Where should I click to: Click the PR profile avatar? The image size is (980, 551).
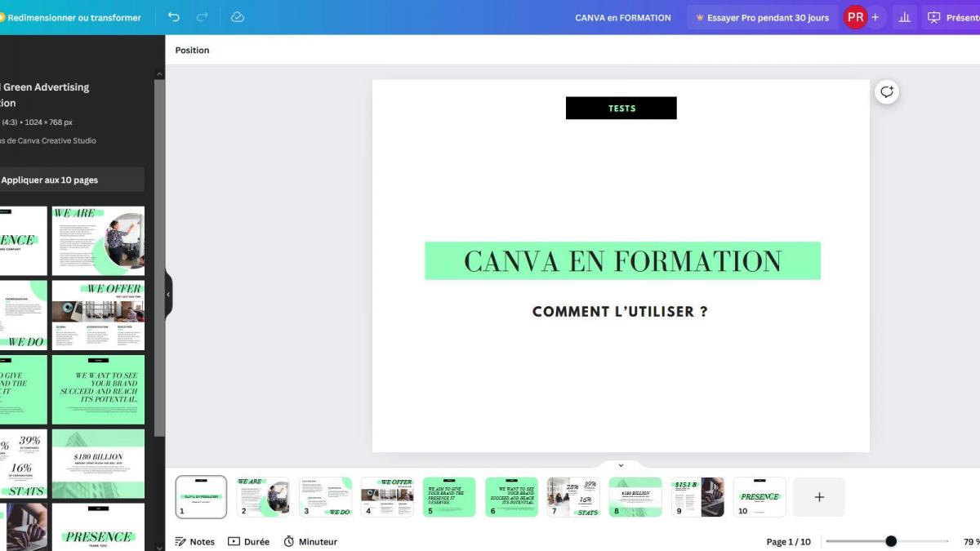(855, 17)
